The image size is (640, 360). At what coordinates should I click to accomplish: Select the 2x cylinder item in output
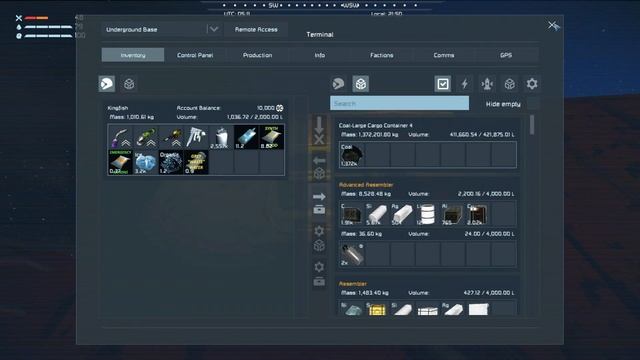click(x=352, y=254)
